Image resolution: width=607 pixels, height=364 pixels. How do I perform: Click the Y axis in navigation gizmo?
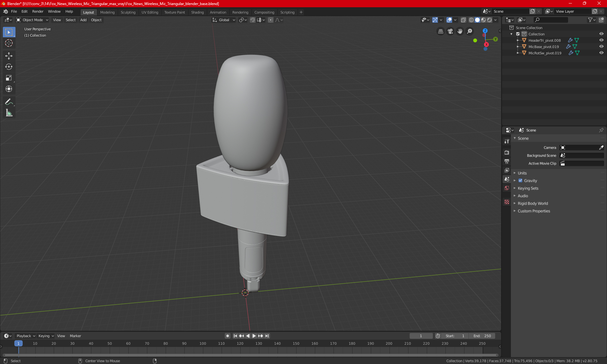point(495,39)
